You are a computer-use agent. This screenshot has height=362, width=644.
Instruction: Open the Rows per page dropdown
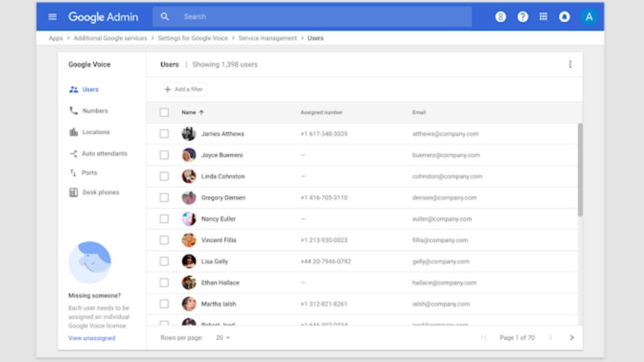223,337
